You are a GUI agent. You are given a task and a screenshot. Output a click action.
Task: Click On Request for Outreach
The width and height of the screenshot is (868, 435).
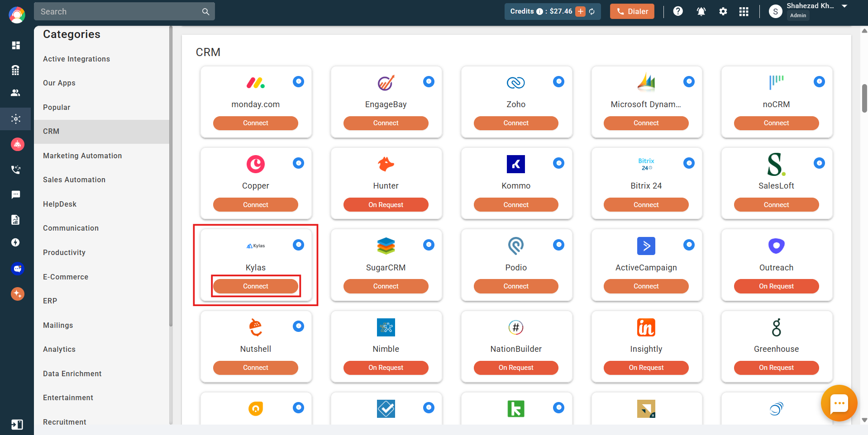click(777, 286)
